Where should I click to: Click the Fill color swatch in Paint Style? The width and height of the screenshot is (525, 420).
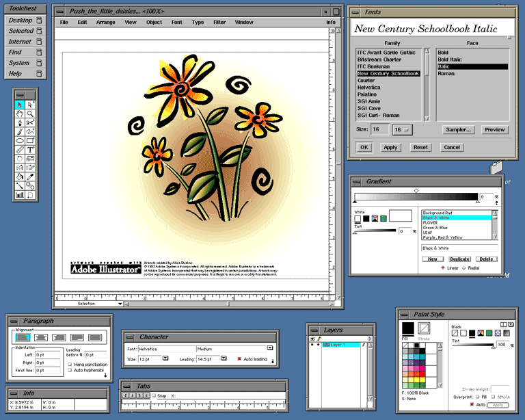click(407, 329)
